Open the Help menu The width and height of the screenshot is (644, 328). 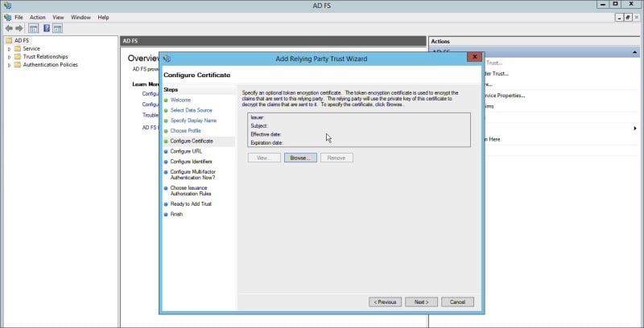(x=104, y=17)
